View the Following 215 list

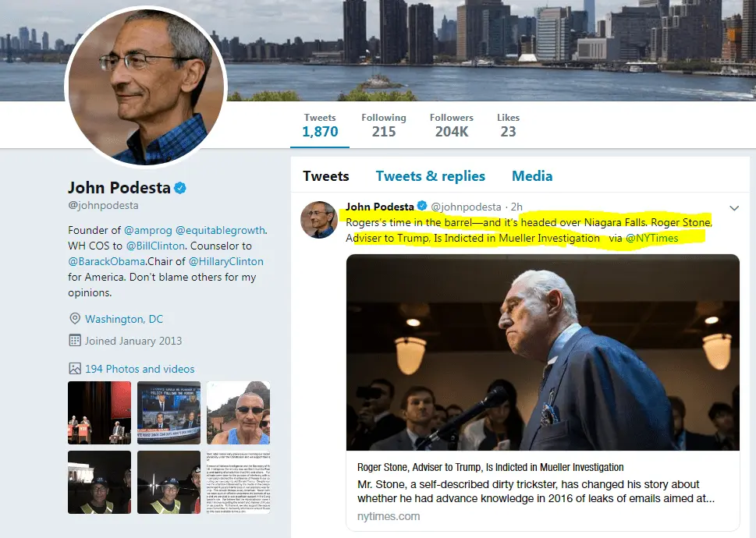pyautogui.click(x=383, y=125)
